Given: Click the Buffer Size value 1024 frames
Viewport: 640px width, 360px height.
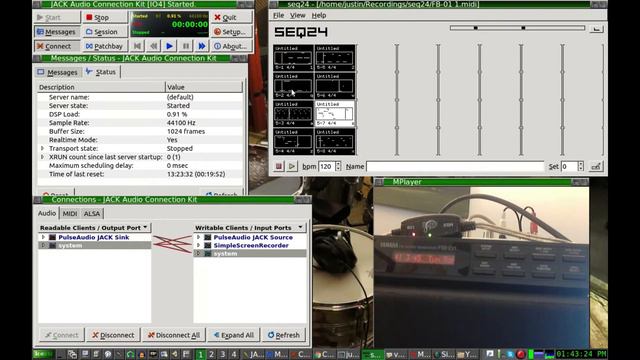Looking at the screenshot, I should [x=186, y=131].
